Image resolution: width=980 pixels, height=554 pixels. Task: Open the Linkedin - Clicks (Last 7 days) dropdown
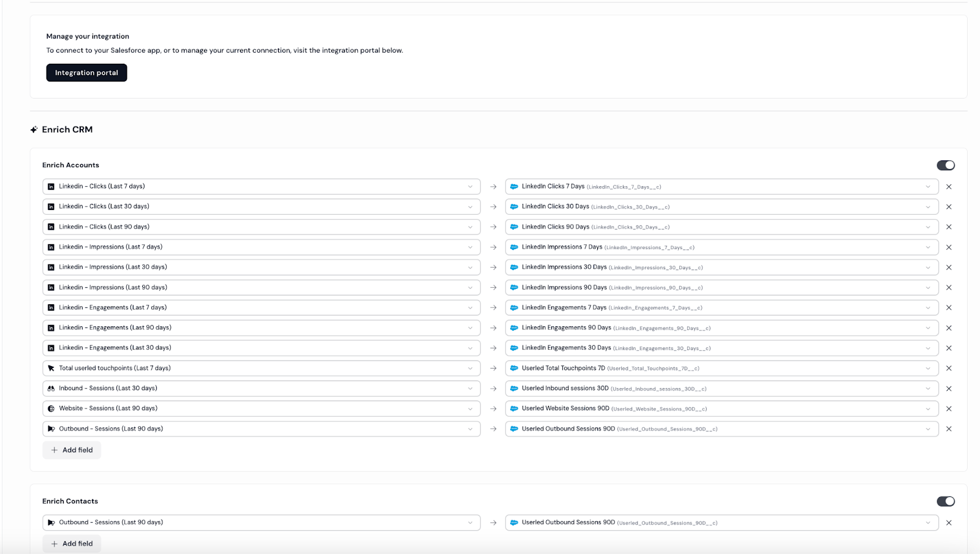pyautogui.click(x=262, y=187)
